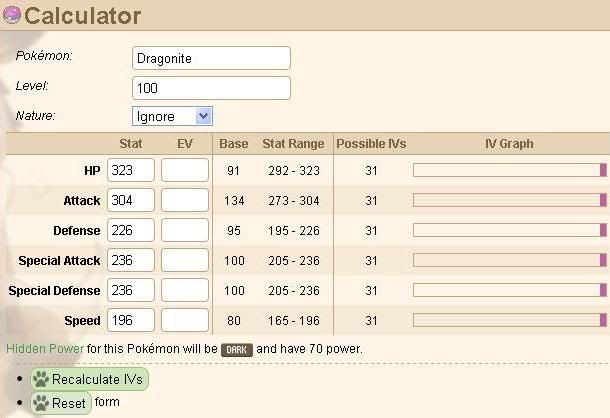
Task: Click the Speed possible IV value 31
Action: tap(372, 320)
